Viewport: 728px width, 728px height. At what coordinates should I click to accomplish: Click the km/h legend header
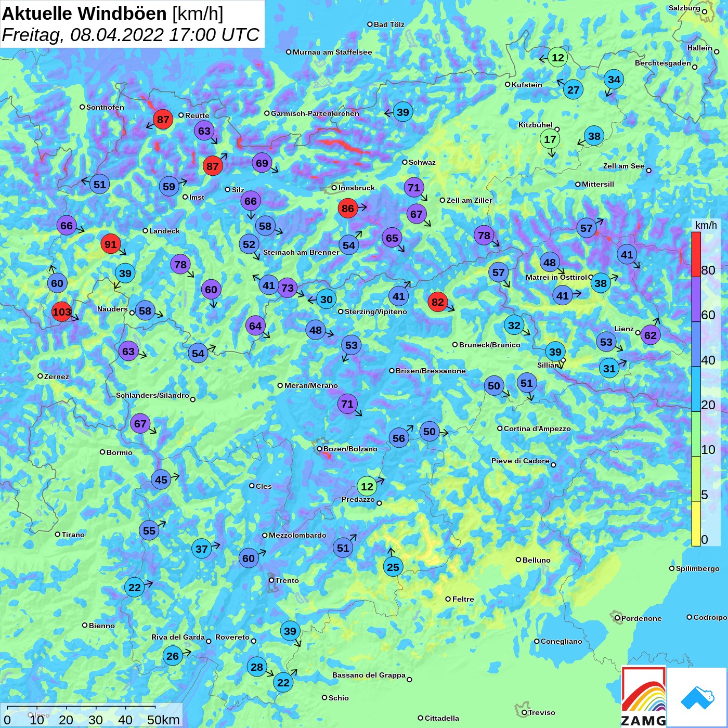706,225
